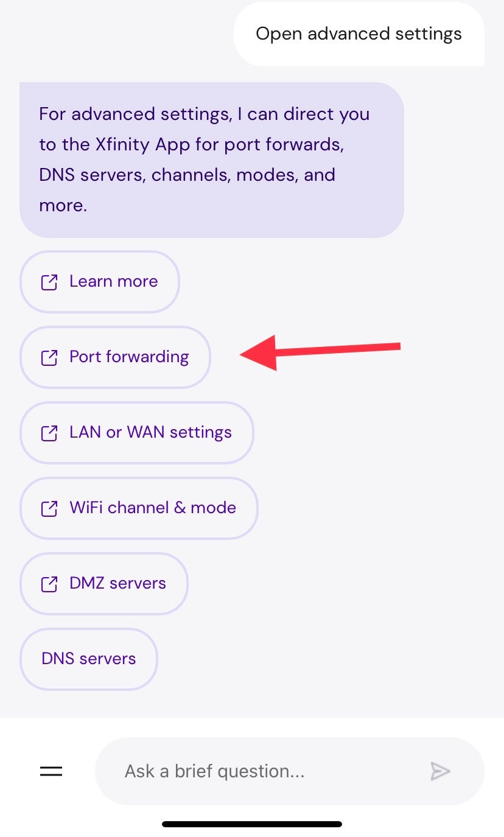Open WiFi channel & mode settings
This screenshot has height=837, width=504.
pos(139,508)
